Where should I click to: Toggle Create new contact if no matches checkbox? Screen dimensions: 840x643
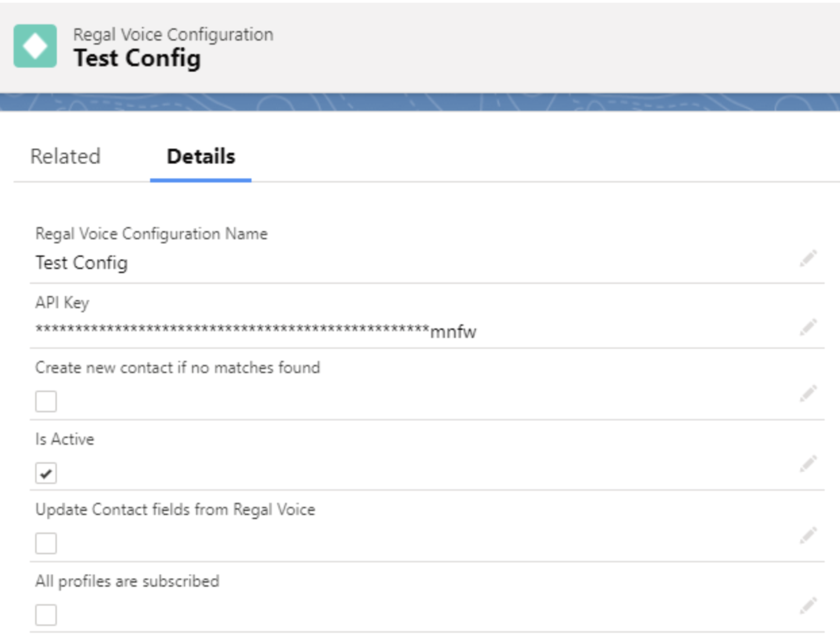tap(46, 401)
